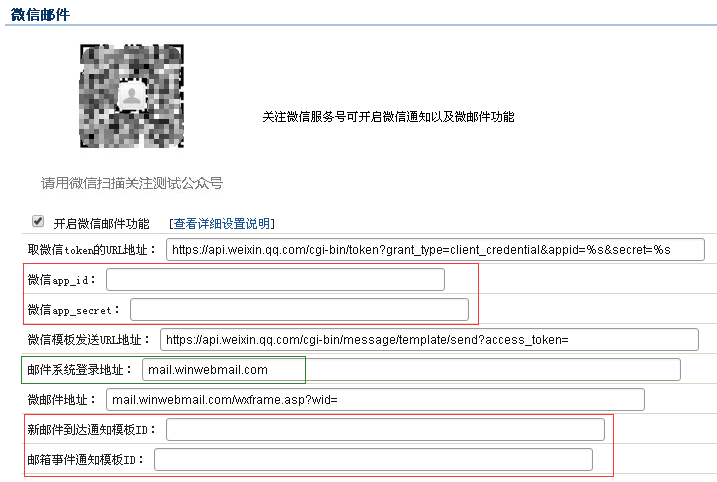Click the 邮件系统登录地址 label
Viewport: 717px width, 482px height.
[x=80, y=370]
